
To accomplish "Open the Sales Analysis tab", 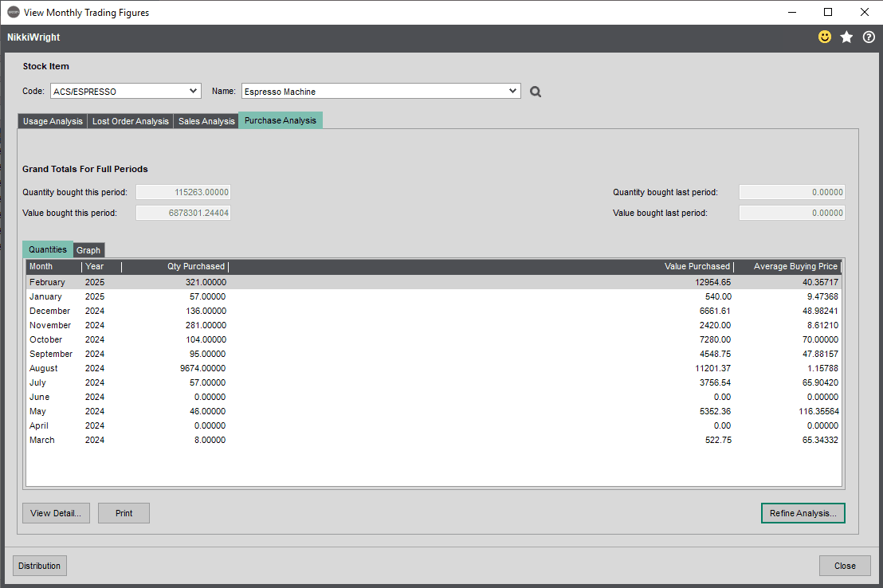I will [206, 121].
